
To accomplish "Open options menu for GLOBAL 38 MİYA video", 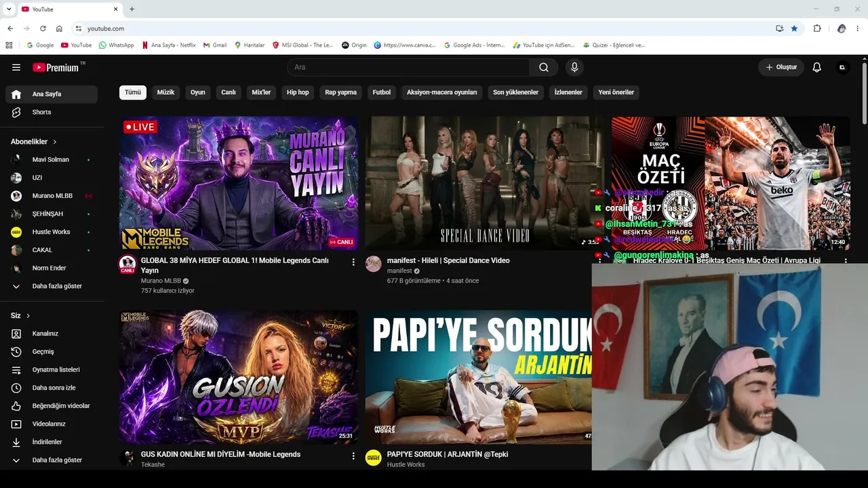I will [x=353, y=262].
